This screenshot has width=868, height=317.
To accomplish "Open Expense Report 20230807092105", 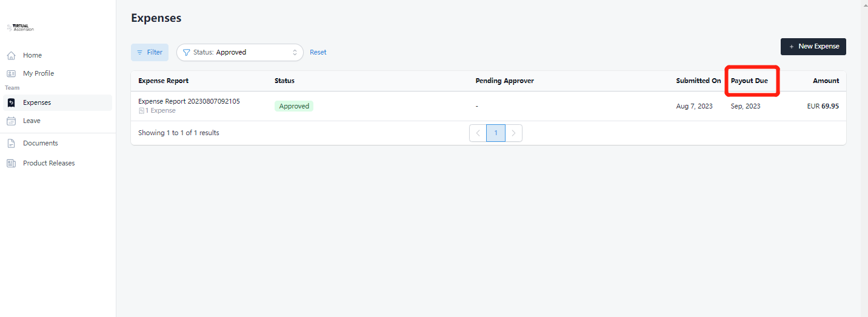I will tap(189, 101).
